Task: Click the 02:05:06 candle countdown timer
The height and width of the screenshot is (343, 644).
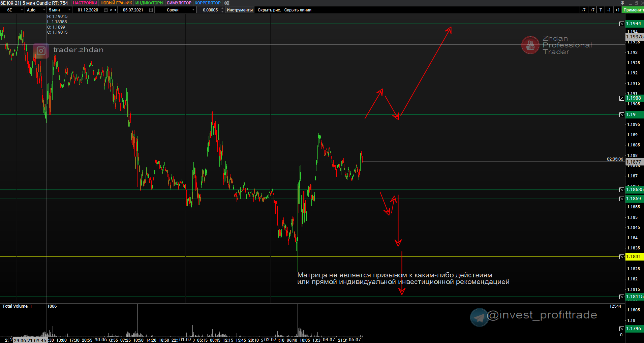Action: [x=615, y=159]
